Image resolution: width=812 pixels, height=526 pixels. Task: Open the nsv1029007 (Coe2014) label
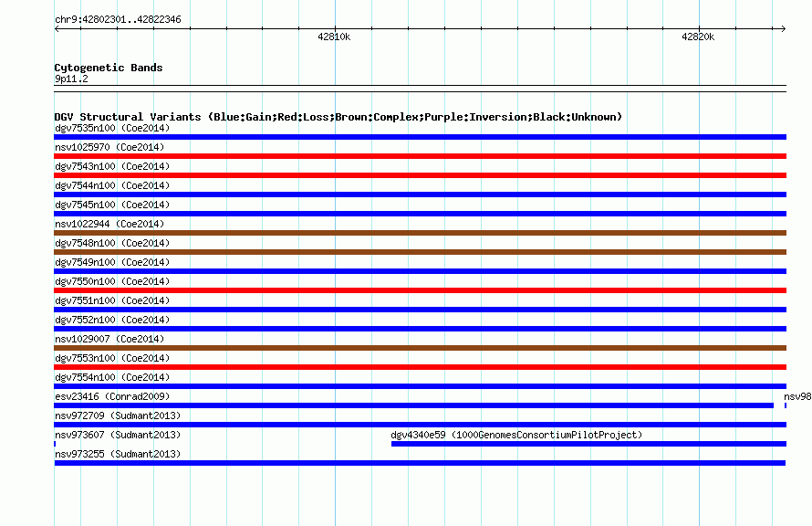coord(109,339)
